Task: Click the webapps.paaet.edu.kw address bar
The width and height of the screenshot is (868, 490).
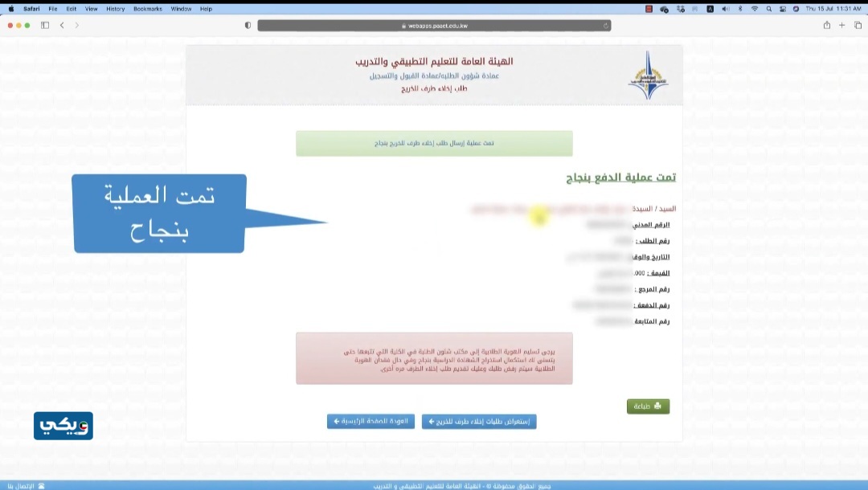Action: click(434, 26)
